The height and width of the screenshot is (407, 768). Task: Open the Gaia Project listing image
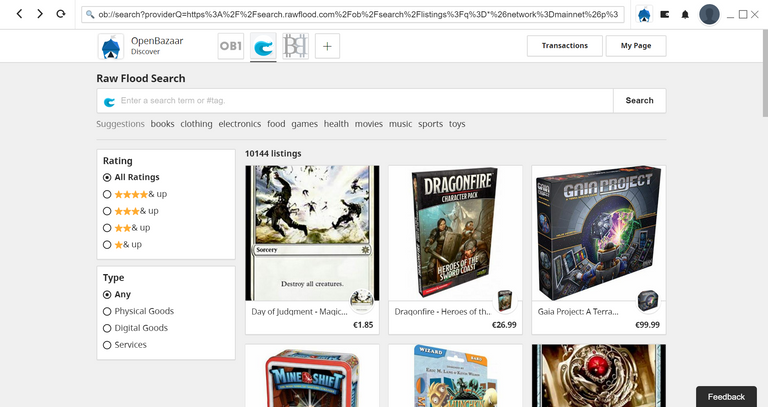(599, 233)
